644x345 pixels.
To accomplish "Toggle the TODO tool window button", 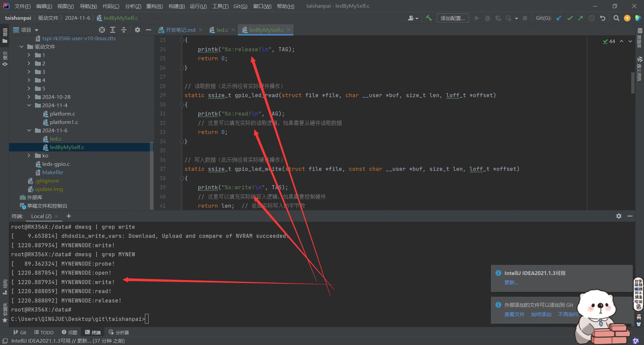I will click(44, 332).
